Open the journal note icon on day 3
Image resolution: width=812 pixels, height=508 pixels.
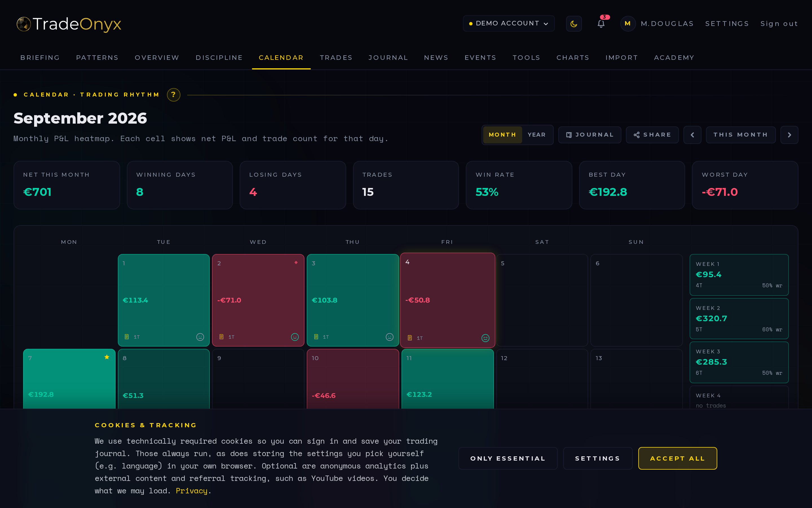(x=316, y=337)
